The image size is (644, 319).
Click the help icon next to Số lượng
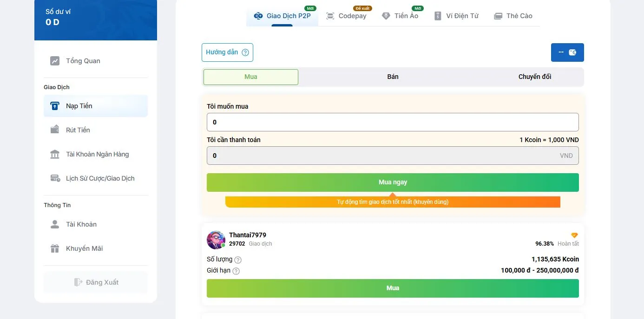point(238,260)
